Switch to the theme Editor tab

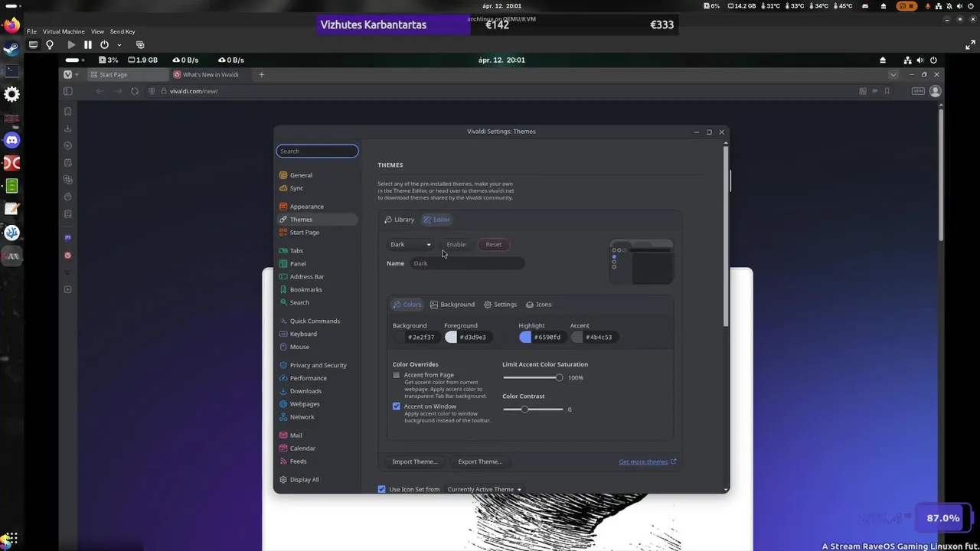tap(437, 220)
